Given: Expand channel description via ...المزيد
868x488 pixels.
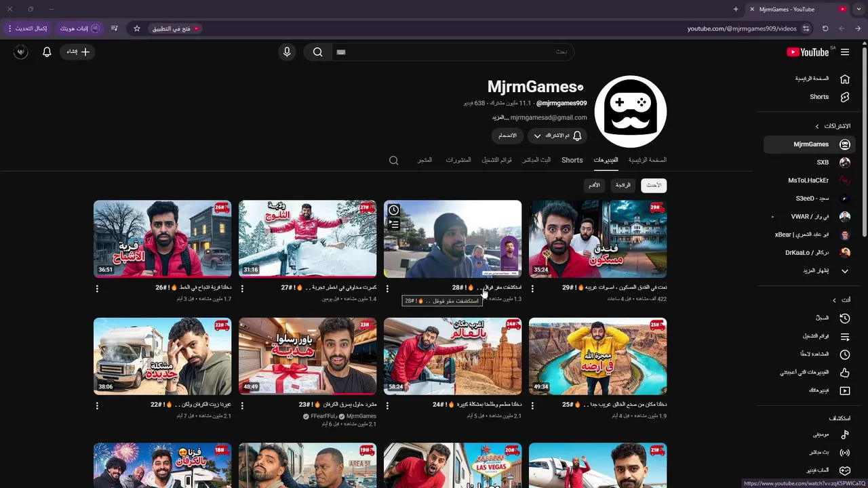Looking at the screenshot, I should pyautogui.click(x=500, y=117).
